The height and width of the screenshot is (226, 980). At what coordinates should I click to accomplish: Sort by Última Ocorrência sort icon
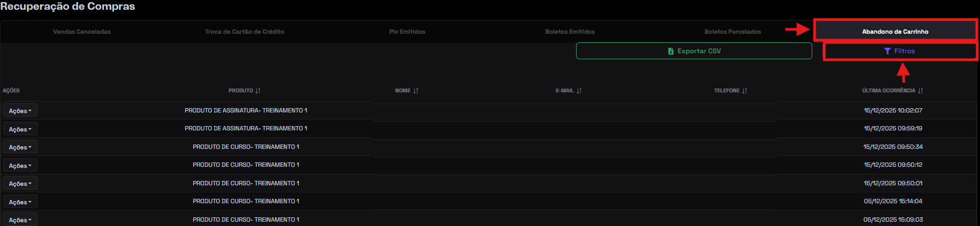coord(921,91)
